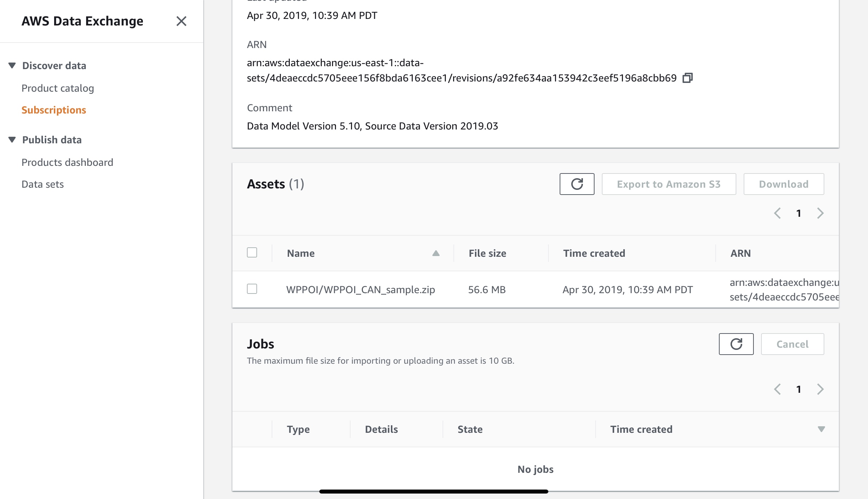This screenshot has width=868, height=499.
Task: Click the revision Comment text
Action: [x=372, y=126]
